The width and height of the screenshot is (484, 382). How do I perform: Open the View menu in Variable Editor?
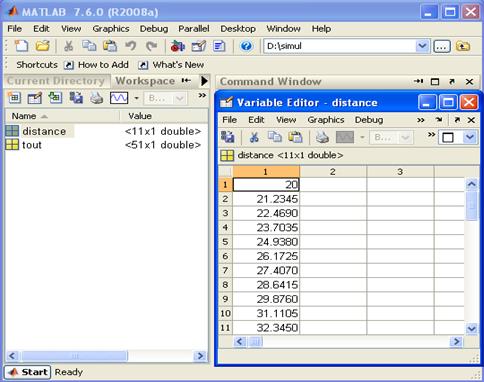pyautogui.click(x=286, y=120)
